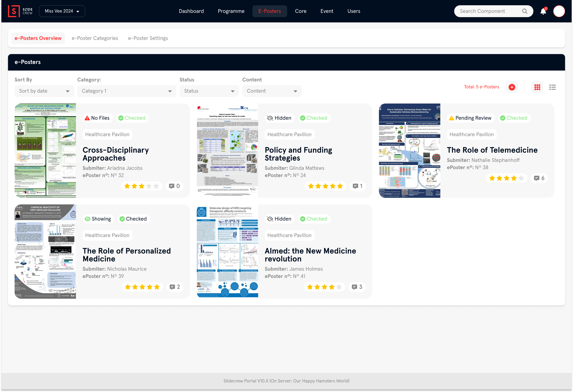Open Policy and Funding Strategies thumbnail
The height and width of the screenshot is (392, 573).
click(x=227, y=151)
